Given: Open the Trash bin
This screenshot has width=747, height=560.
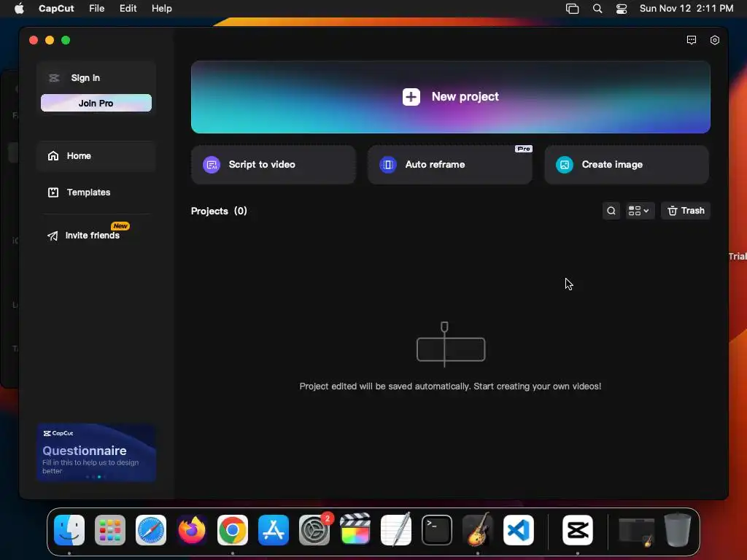Looking at the screenshot, I should coord(686,211).
